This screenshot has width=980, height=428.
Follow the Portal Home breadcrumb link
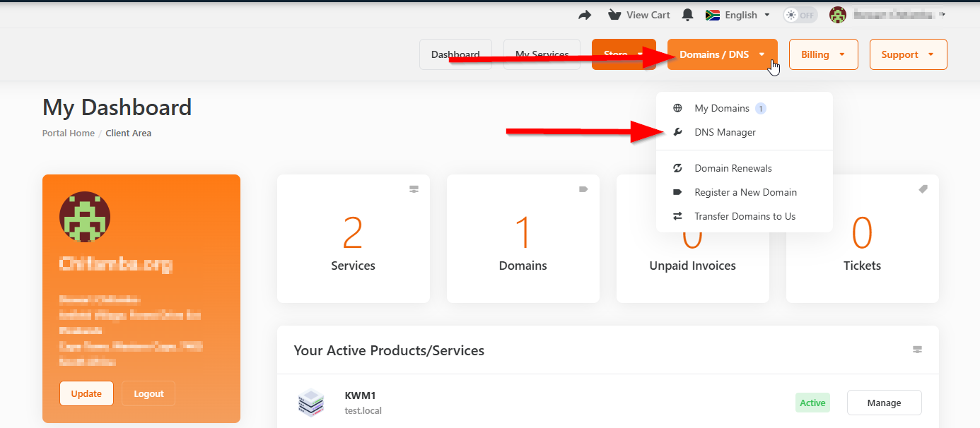coord(69,133)
